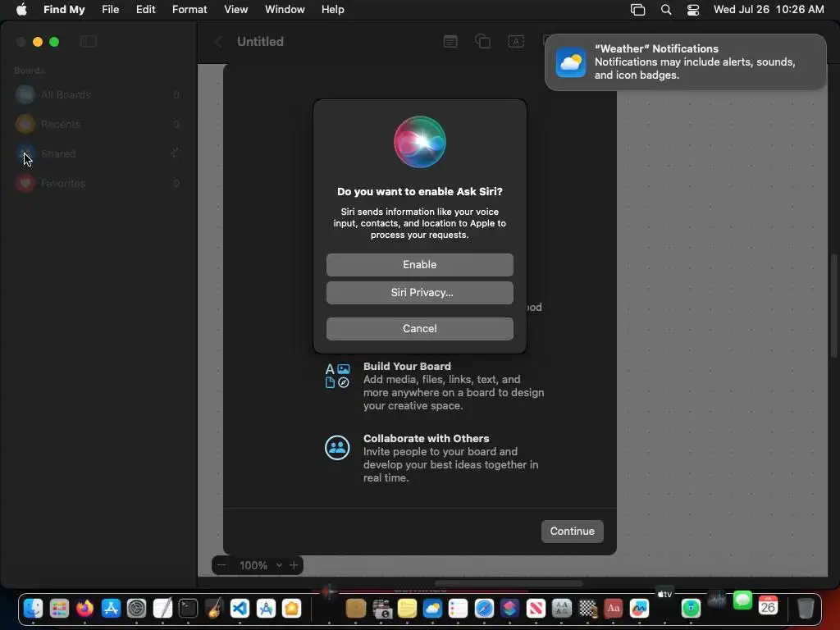Click the back chevron beside Untitled
Screen dimensions: 840x630
(218, 42)
